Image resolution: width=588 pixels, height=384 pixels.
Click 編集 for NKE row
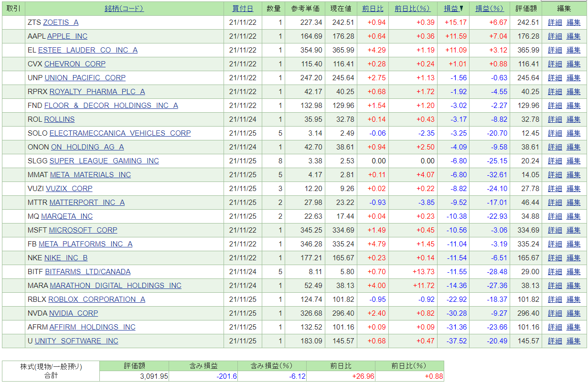(574, 258)
